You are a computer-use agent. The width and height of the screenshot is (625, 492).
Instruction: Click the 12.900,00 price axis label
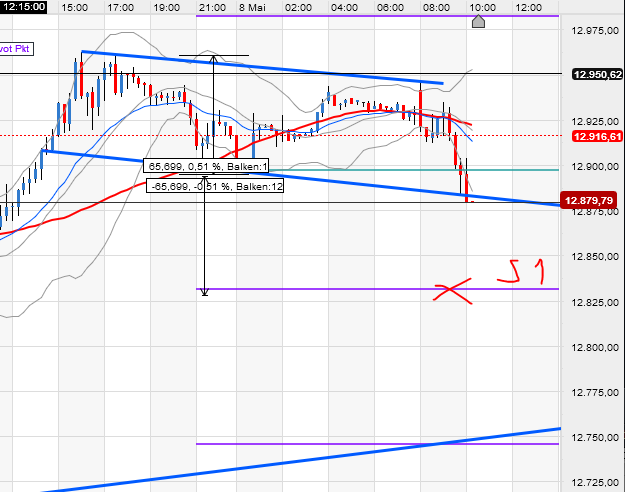[595, 166]
